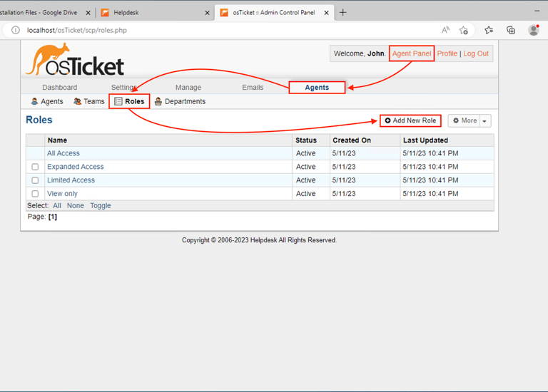Open the Agents main menu tab

click(x=317, y=87)
